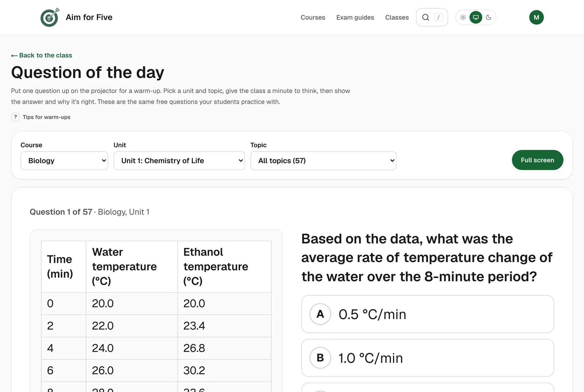
Task: Open the Courses menu
Action: pos(313,17)
